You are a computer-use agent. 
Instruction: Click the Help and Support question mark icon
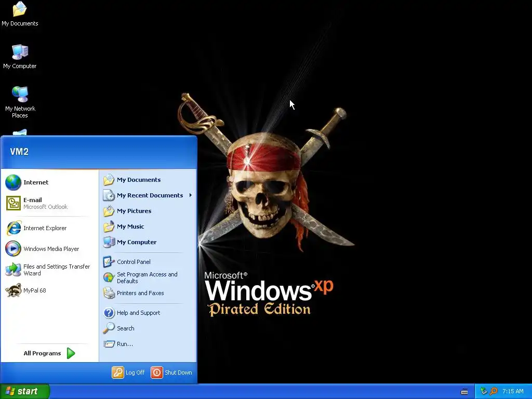[x=109, y=313]
